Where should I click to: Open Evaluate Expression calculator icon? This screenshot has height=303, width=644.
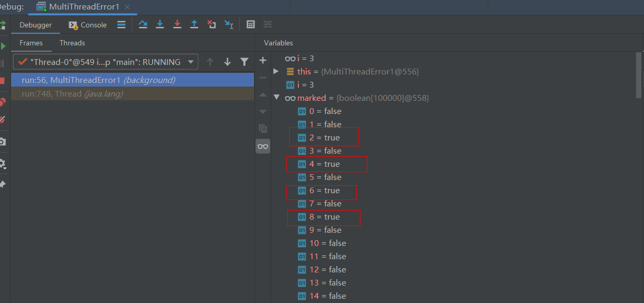click(251, 24)
